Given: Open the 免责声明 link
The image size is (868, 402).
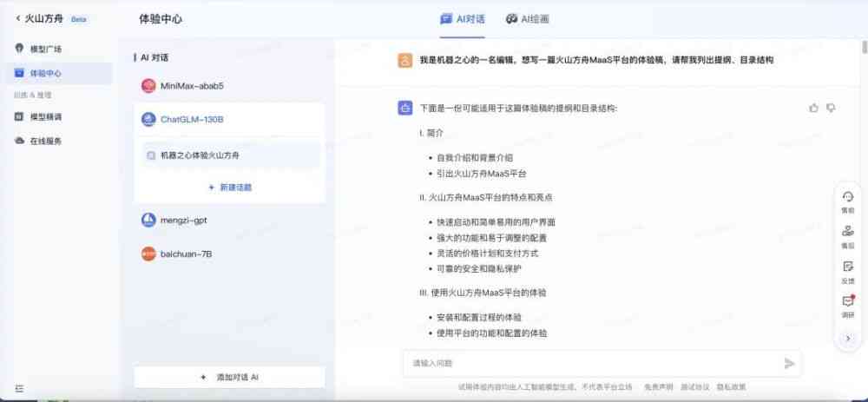Looking at the screenshot, I should (658, 386).
